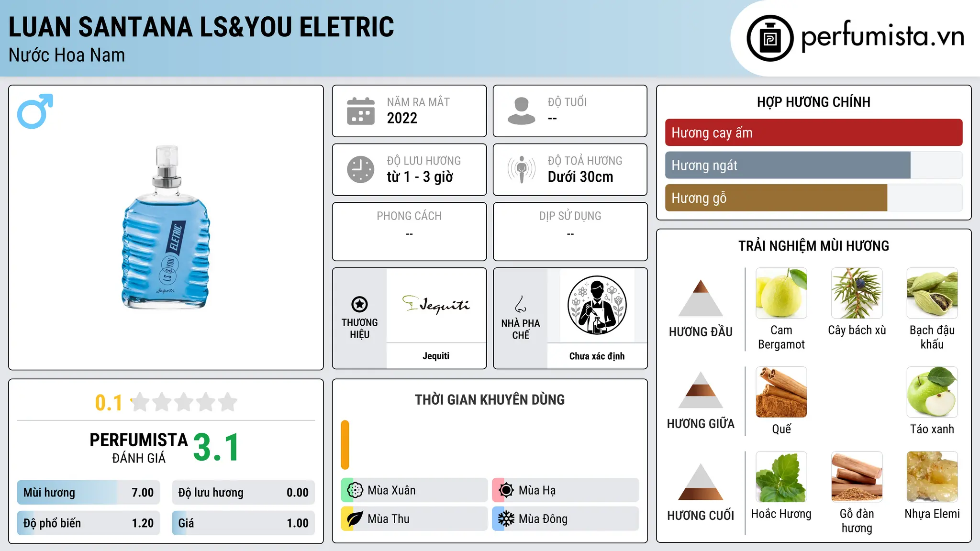Click the person icon beside Độ tuổi
Screen dimensions: 980x551
click(x=521, y=111)
